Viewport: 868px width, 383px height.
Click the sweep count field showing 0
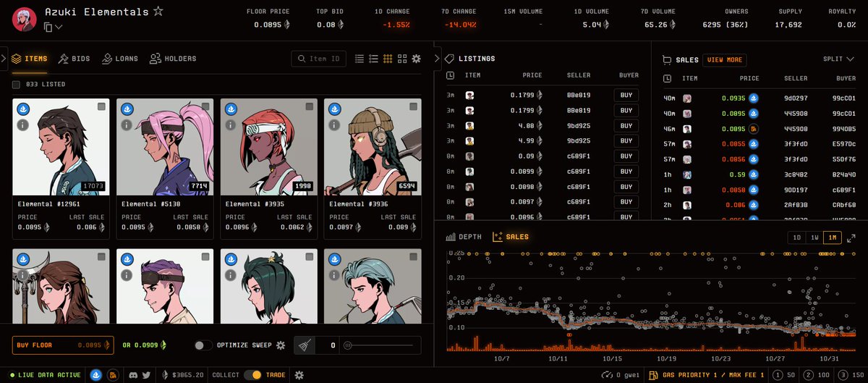point(327,345)
